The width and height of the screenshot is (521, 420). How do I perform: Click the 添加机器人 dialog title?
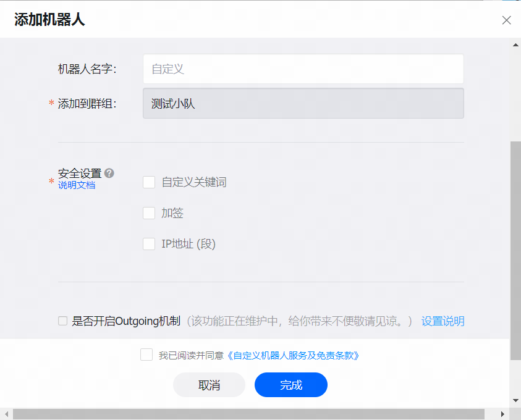point(49,20)
